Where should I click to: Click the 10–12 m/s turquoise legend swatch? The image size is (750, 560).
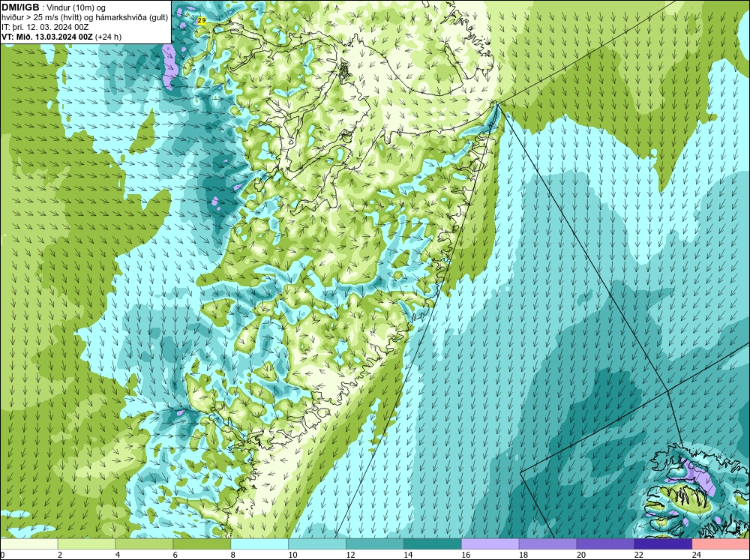317,544
